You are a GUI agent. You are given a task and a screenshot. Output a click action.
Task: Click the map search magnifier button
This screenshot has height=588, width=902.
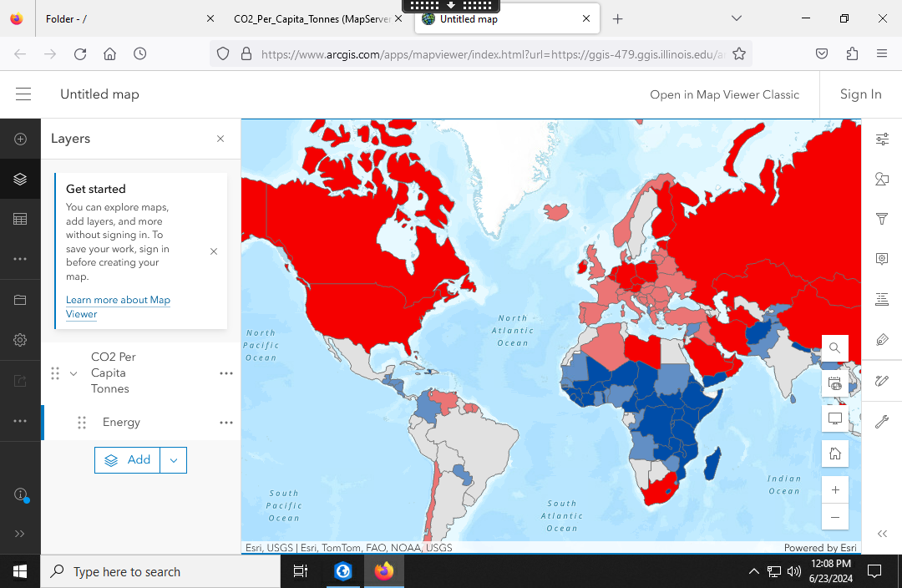(x=834, y=348)
